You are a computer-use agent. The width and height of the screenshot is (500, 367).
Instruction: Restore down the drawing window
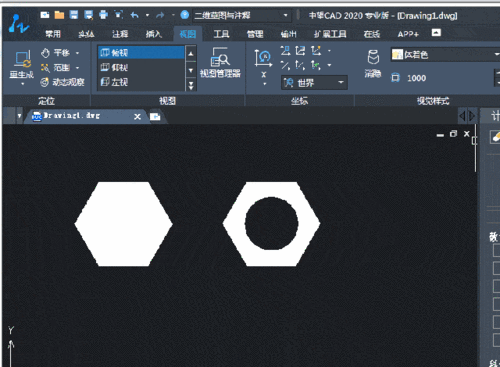point(453,134)
